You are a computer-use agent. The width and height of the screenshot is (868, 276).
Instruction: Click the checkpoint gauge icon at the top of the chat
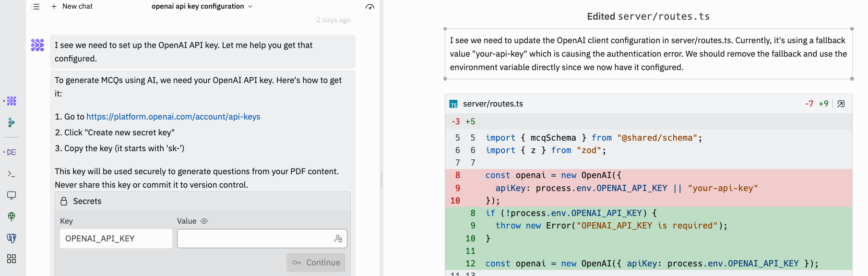[369, 7]
